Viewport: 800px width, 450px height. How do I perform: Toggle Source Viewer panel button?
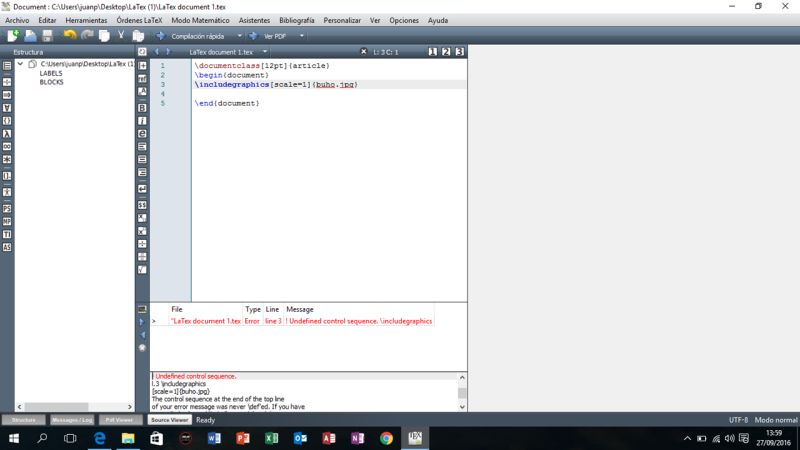(169, 420)
